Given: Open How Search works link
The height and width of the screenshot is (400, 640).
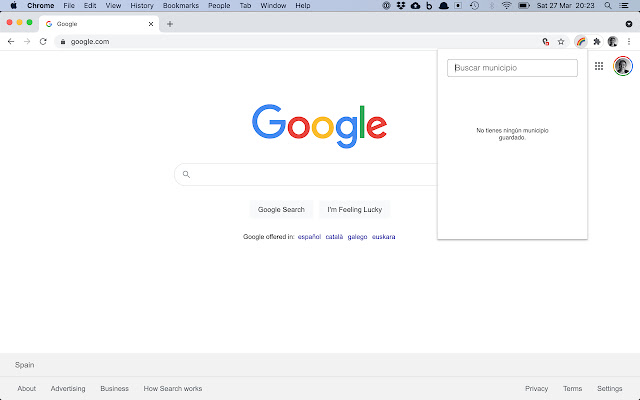Looking at the screenshot, I should pos(173,389).
